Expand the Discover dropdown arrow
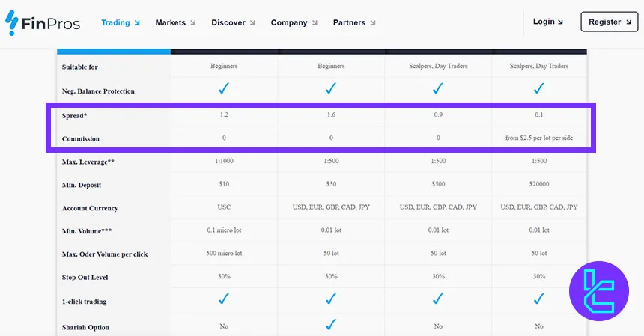This screenshot has width=644, height=336. coord(252,23)
